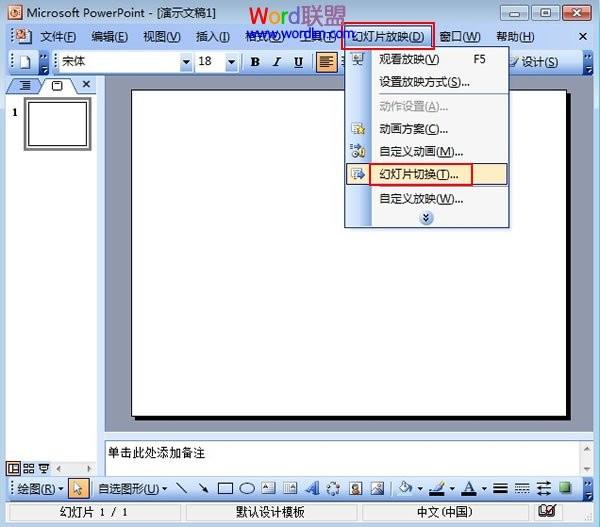Screen dimensions: 600x527
Task: Toggle Underline formatting
Action: coord(298,62)
